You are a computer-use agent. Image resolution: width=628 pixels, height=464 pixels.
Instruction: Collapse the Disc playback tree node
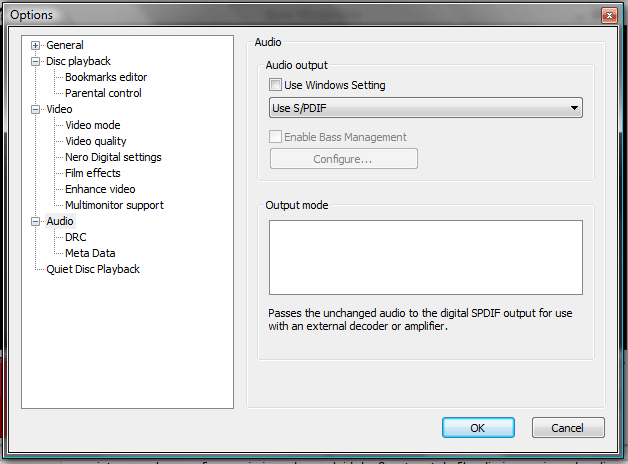pyautogui.click(x=36, y=61)
